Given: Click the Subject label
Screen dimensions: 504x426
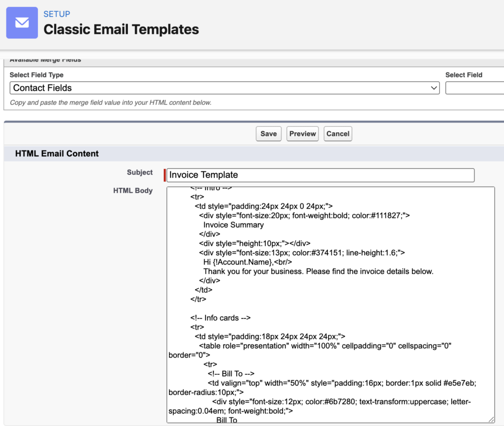Looking at the screenshot, I should click(x=140, y=172).
